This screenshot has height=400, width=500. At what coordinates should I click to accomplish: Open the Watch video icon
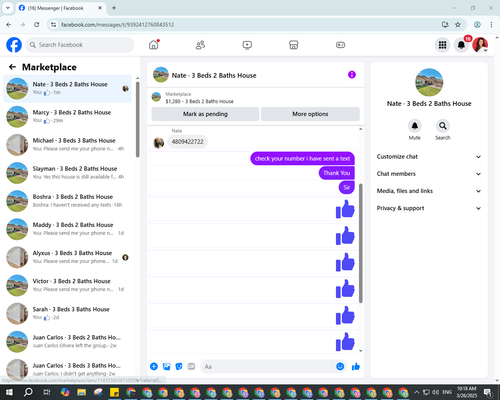click(x=247, y=45)
